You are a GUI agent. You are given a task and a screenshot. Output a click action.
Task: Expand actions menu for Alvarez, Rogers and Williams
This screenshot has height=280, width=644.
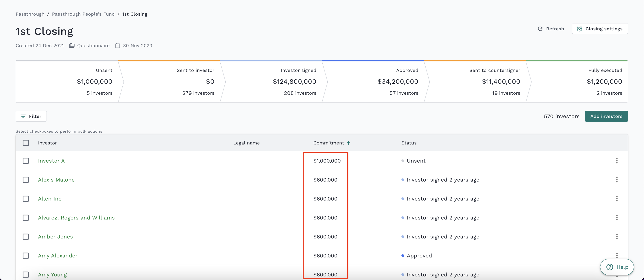click(616, 218)
